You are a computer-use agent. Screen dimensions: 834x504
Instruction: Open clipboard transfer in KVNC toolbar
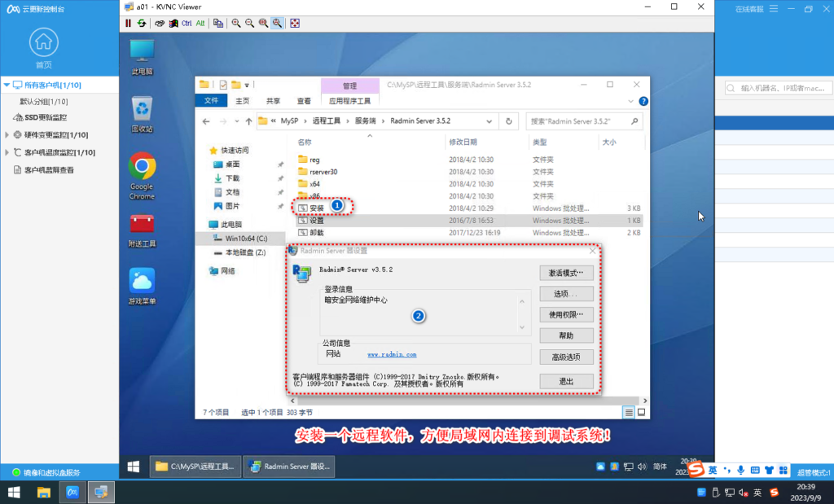tap(217, 23)
